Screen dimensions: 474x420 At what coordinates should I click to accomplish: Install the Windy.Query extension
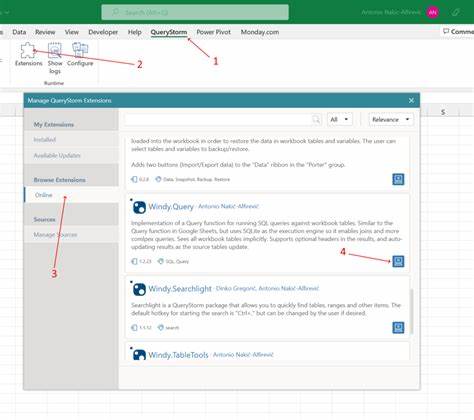point(398,261)
